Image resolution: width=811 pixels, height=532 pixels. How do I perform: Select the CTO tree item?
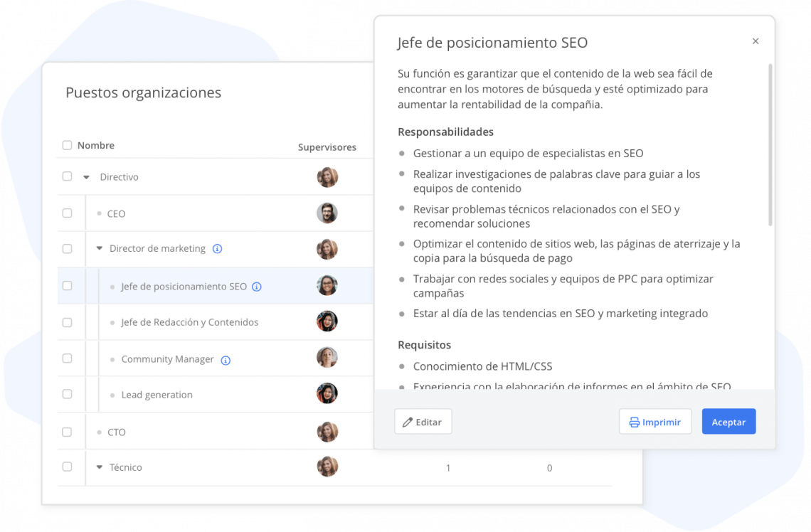[117, 432]
